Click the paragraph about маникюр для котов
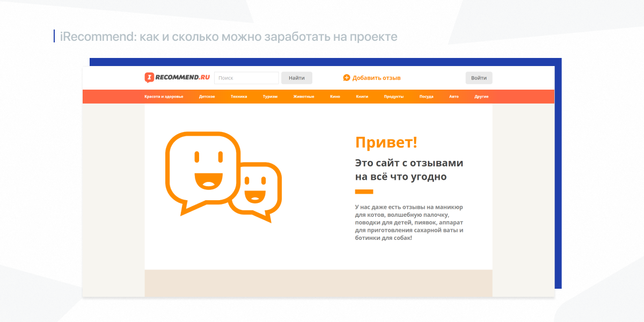Viewport: 644px width, 322px height. 409,222
